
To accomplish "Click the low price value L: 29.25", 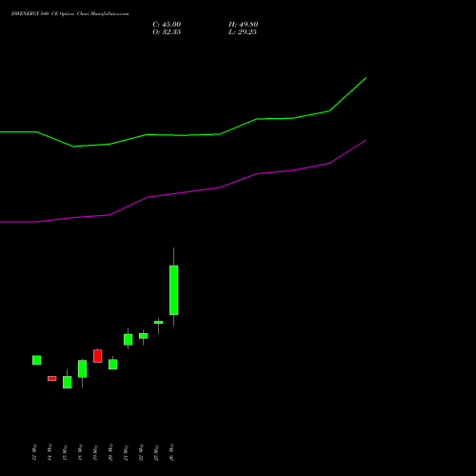I will (x=243, y=32).
